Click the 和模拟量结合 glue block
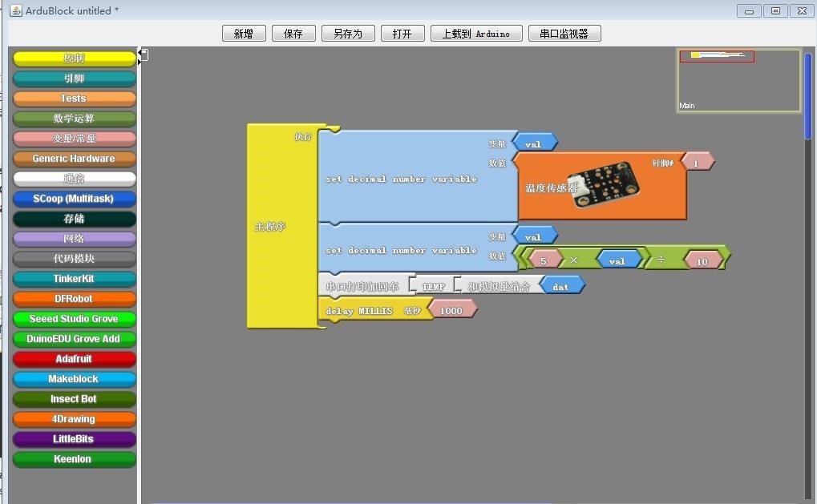This screenshot has width=817, height=504. click(500, 286)
